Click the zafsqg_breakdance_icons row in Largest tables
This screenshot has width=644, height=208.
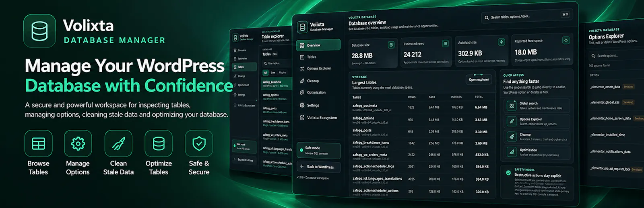click(x=422, y=144)
